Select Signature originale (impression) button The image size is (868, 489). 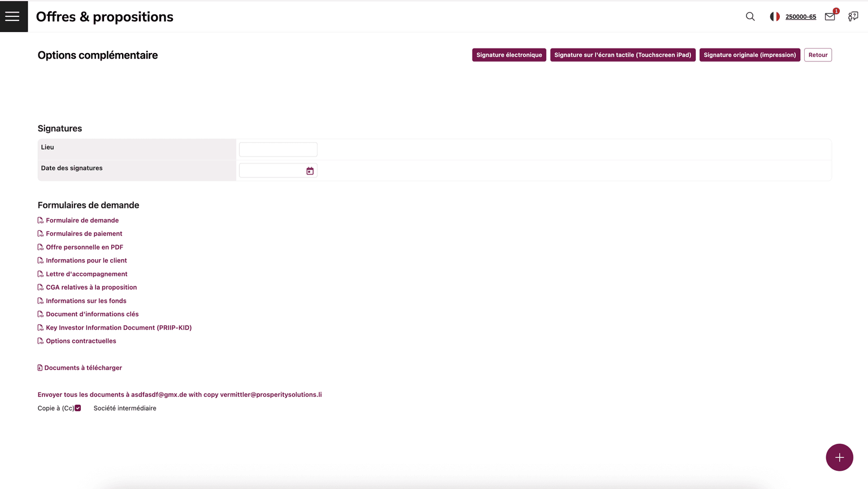749,55
